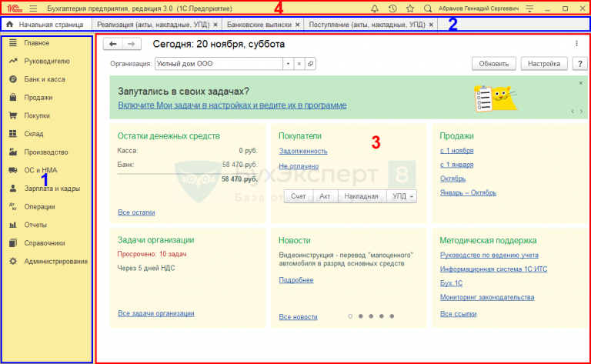Screen dimensions: 591x364
Task: Open the notifications bell icon
Action: tap(374, 8)
